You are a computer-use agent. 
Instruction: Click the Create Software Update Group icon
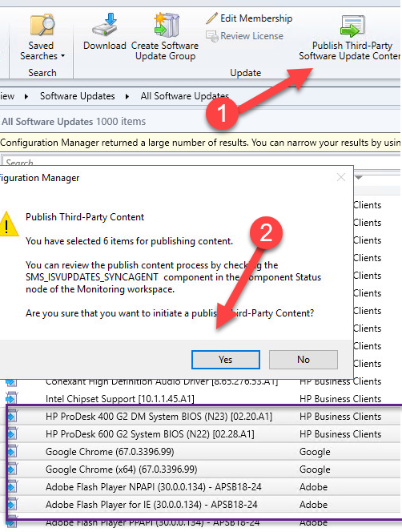(166, 24)
